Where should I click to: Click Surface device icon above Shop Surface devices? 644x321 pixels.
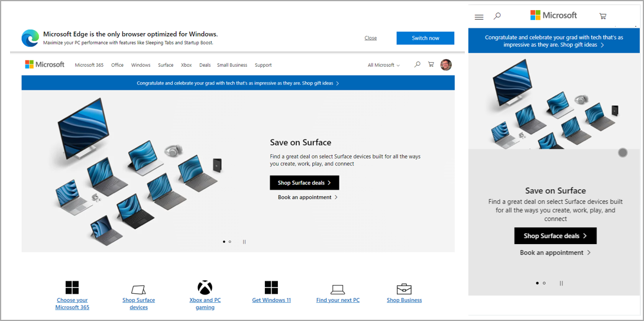pos(138,289)
